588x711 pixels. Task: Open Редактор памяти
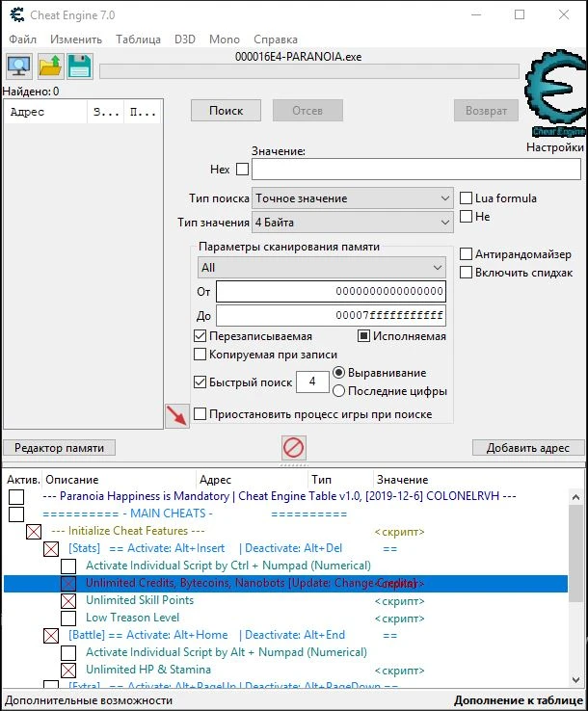click(x=59, y=448)
